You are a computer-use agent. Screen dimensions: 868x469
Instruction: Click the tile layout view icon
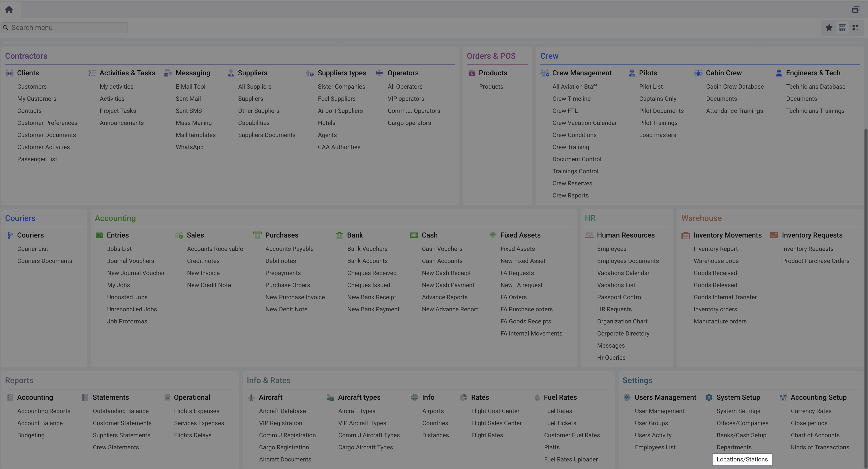point(855,28)
